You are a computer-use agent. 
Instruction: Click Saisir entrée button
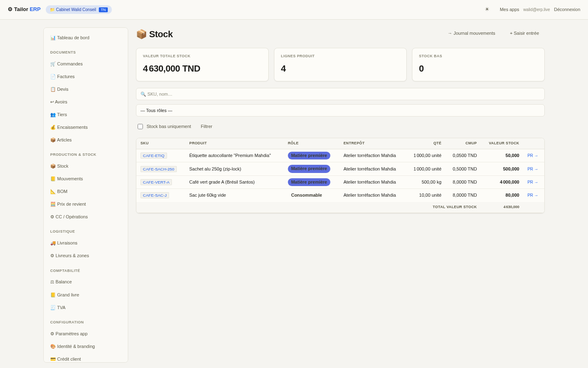click(524, 33)
